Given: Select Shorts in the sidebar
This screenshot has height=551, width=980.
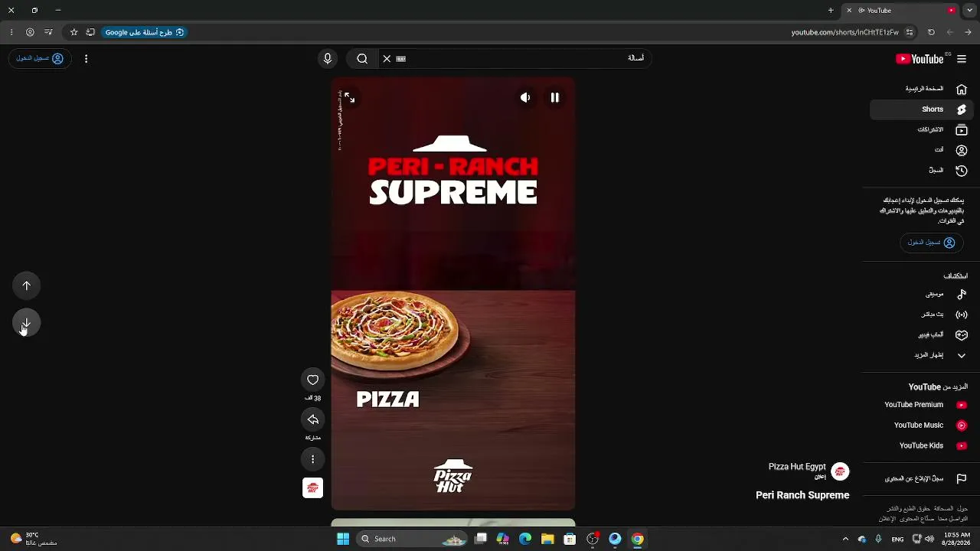Looking at the screenshot, I should click(x=921, y=109).
